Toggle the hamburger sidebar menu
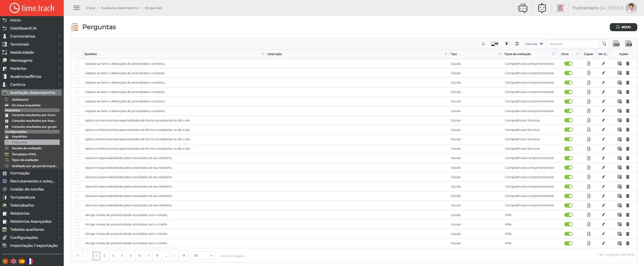Viewport: 644px width, 266px height. click(x=76, y=8)
